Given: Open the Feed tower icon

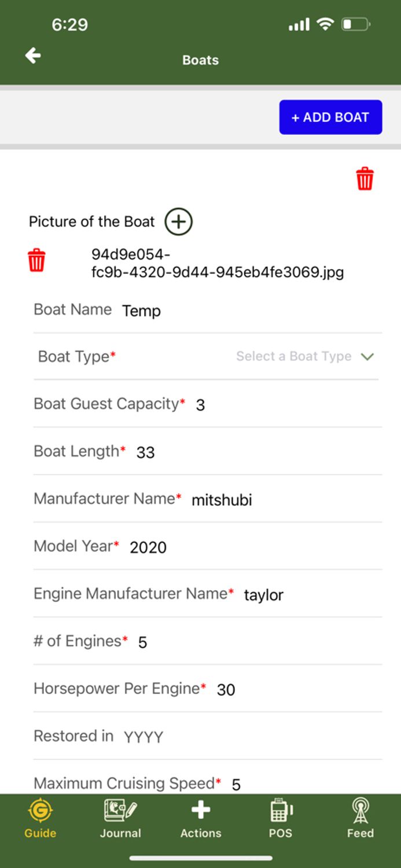Looking at the screenshot, I should point(360,818).
